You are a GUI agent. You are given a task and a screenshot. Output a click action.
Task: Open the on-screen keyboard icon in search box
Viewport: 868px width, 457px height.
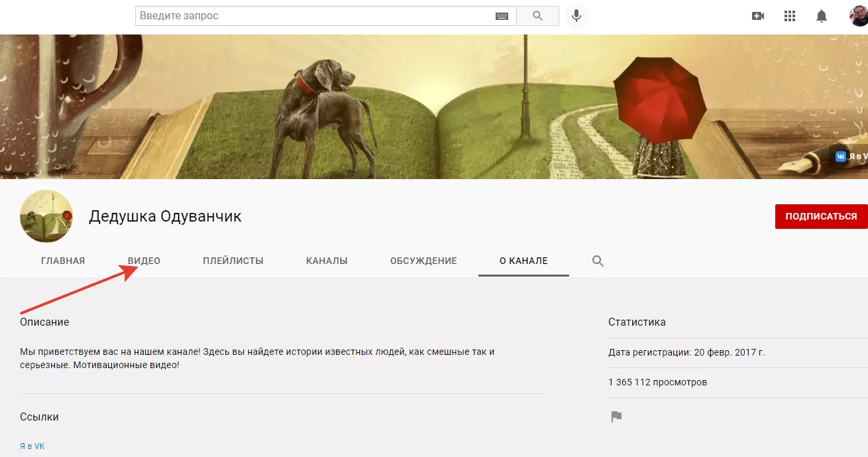coord(502,16)
